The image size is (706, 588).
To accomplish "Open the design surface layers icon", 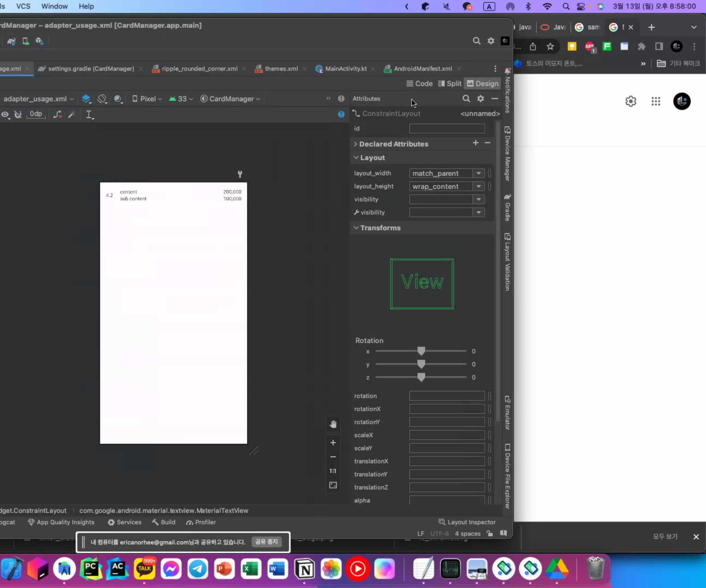I will tap(86, 99).
